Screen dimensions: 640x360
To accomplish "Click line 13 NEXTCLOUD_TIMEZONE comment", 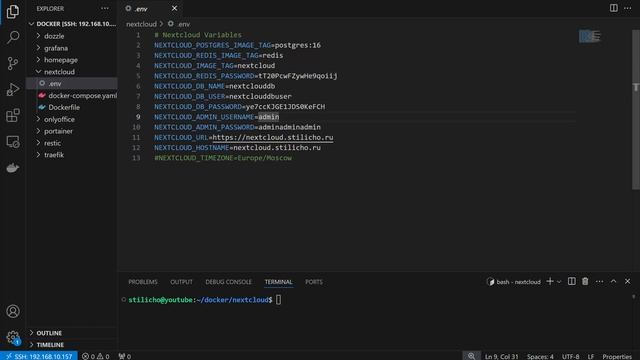I will 223,158.
